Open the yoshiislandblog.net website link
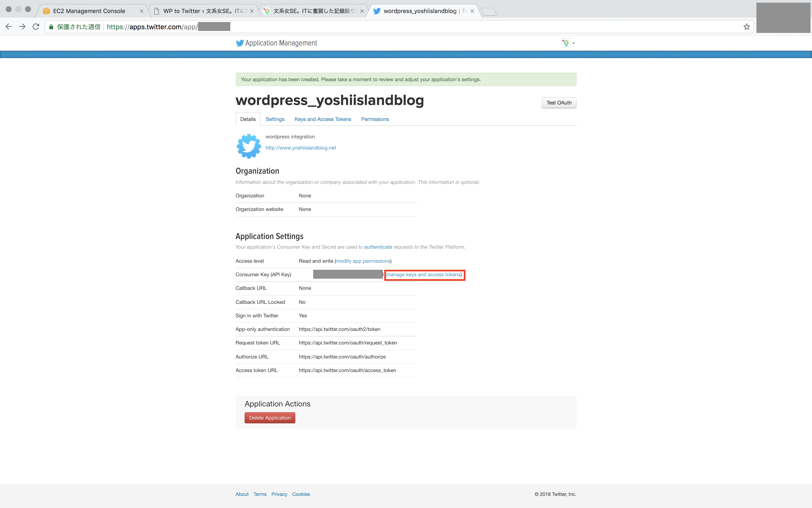This screenshot has height=508, width=812. (x=301, y=148)
